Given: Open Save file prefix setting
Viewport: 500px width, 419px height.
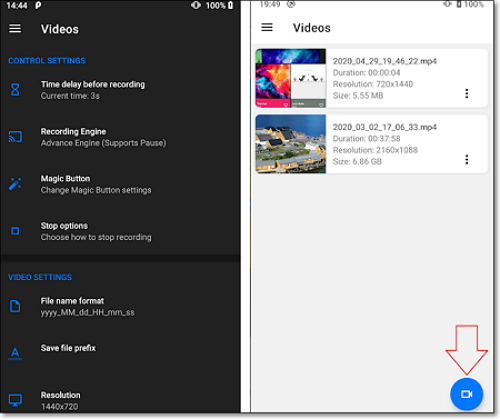Looking at the screenshot, I should (x=120, y=353).
